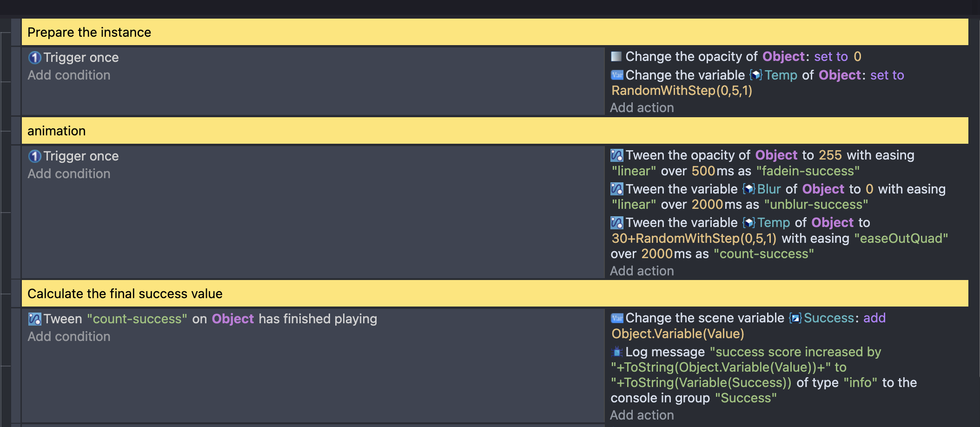Click the tween icon beside Tween variable Temp
This screenshot has height=427, width=980.
pos(617,223)
